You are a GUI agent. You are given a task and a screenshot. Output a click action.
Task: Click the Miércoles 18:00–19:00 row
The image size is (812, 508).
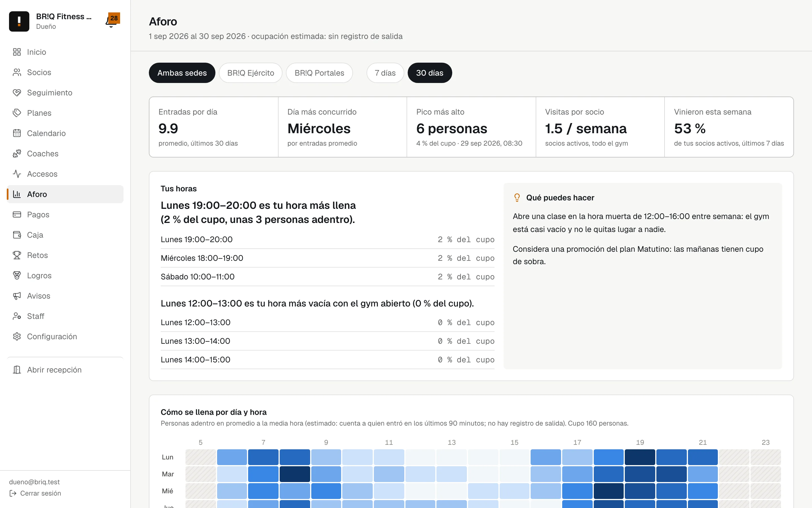click(328, 258)
